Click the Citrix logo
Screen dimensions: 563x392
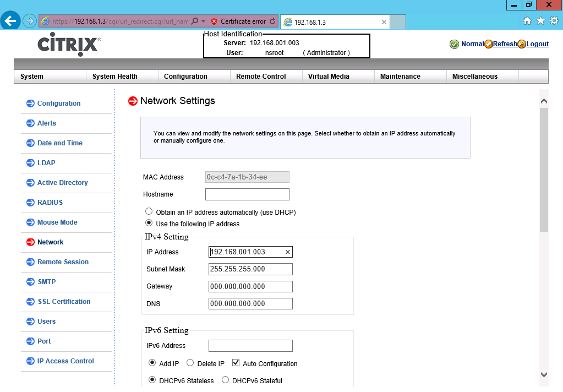pos(69,44)
